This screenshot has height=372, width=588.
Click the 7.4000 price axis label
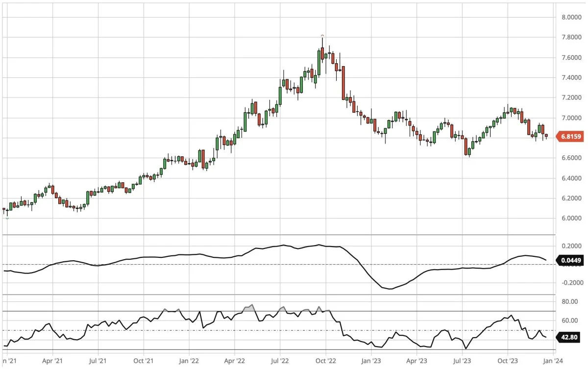click(571, 77)
